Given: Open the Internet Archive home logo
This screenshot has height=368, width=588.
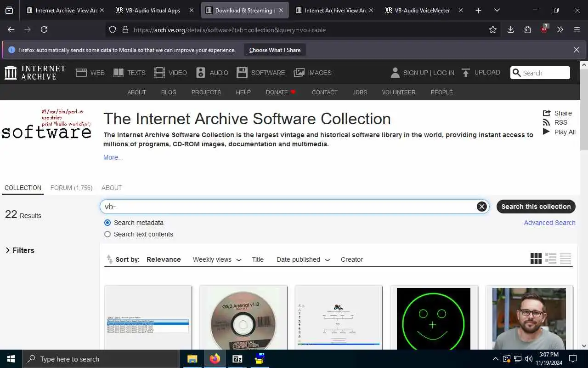Looking at the screenshot, I should [x=35, y=73].
